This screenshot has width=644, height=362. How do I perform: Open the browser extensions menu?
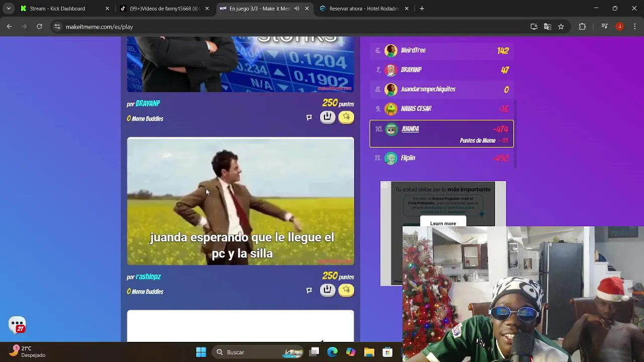click(x=583, y=27)
